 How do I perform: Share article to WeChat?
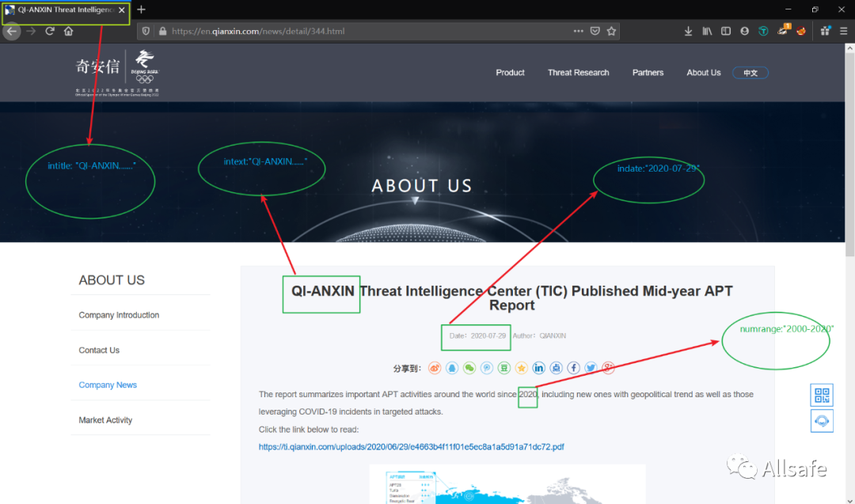469,369
